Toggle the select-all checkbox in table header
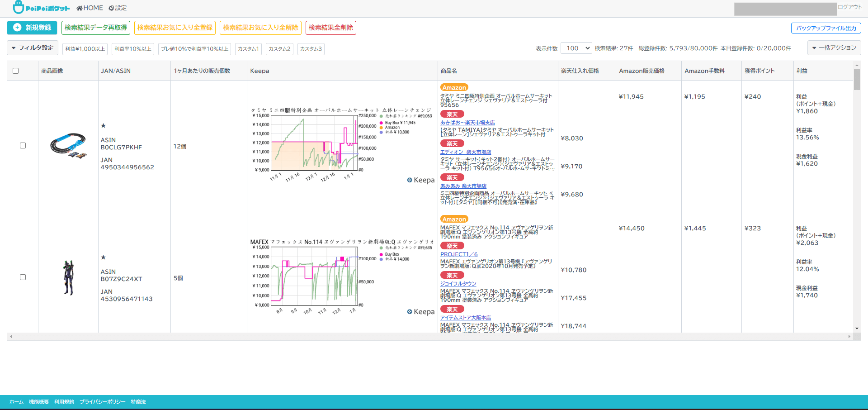The width and height of the screenshot is (868, 410). tap(16, 71)
